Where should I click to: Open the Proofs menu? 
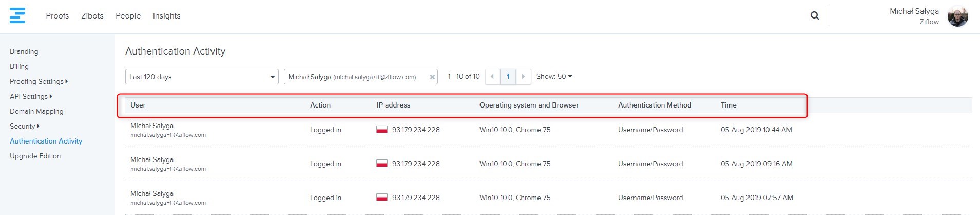pyautogui.click(x=57, y=16)
